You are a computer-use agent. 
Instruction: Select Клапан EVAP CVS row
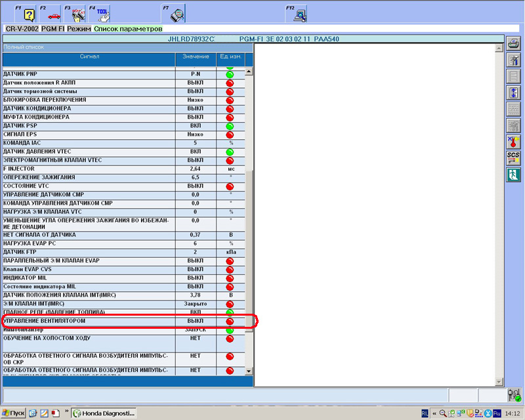[x=124, y=270]
